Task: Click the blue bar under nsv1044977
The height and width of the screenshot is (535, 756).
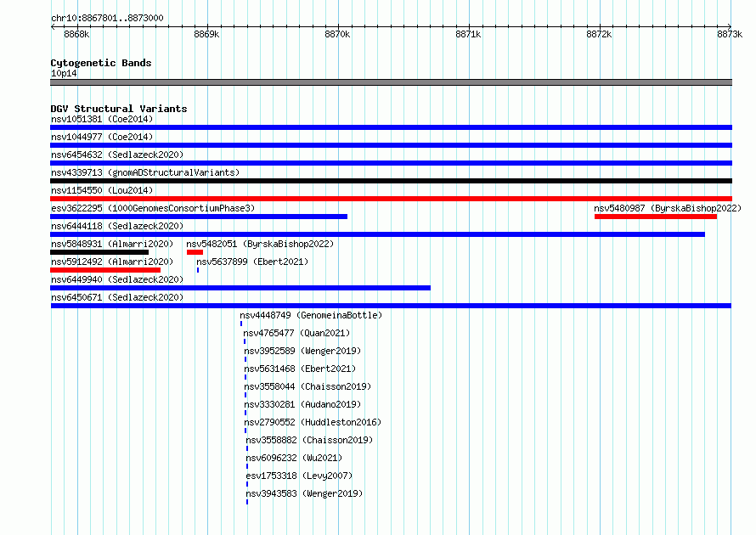Action: (x=391, y=145)
